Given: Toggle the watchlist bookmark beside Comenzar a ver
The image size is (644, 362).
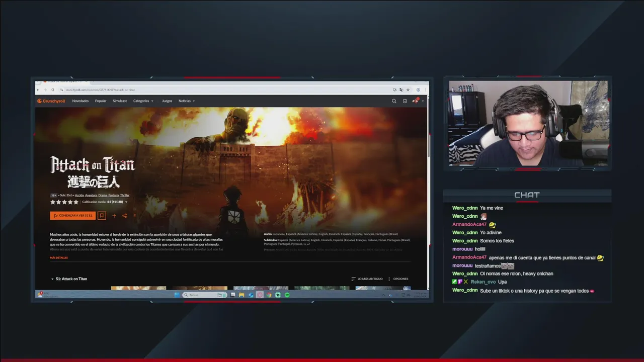Looking at the screenshot, I should click(x=102, y=216).
